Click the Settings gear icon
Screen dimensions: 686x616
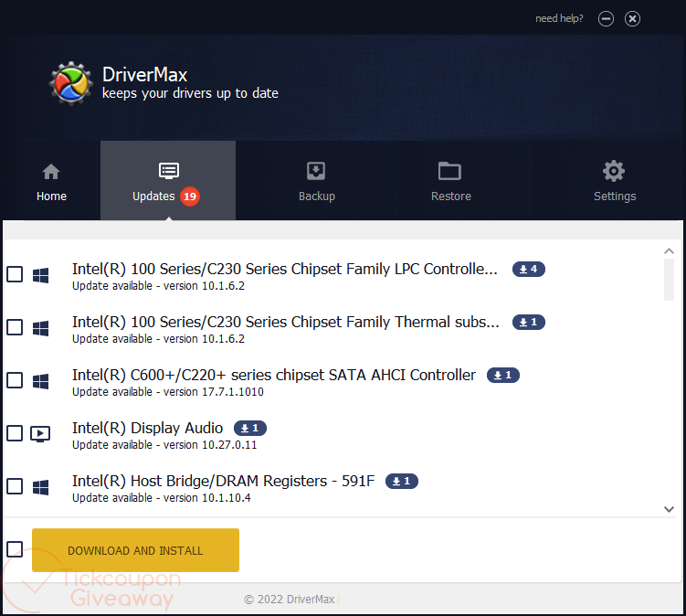[x=614, y=171]
